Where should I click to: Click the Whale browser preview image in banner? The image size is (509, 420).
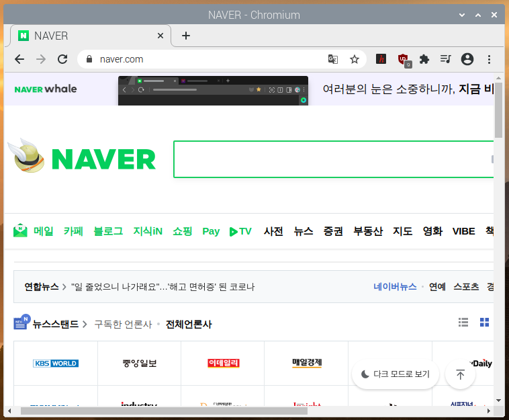pos(213,91)
